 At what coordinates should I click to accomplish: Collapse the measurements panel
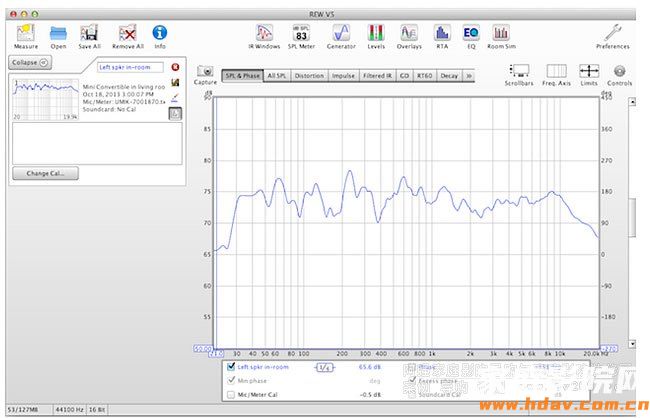click(30, 63)
